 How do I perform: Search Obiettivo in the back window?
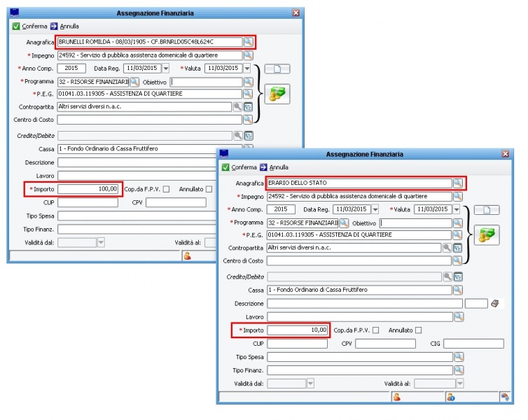(248, 82)
